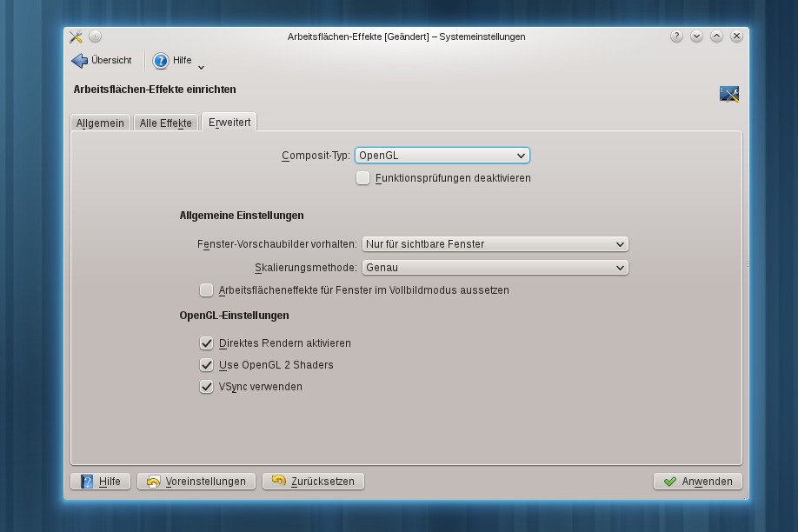Screen dimensions: 798x532
Task: Apply changes with Anwenden button
Action: point(698,481)
